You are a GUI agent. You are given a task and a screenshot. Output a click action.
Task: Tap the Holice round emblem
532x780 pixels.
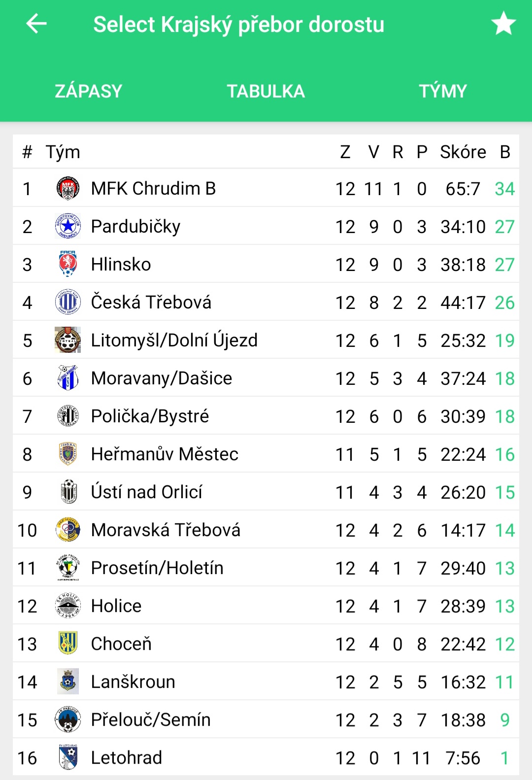tap(68, 606)
